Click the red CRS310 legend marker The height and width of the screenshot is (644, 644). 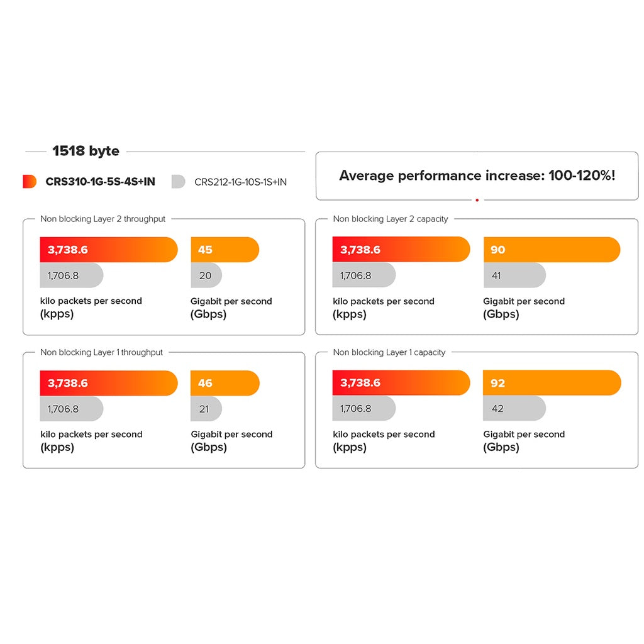coord(30,182)
